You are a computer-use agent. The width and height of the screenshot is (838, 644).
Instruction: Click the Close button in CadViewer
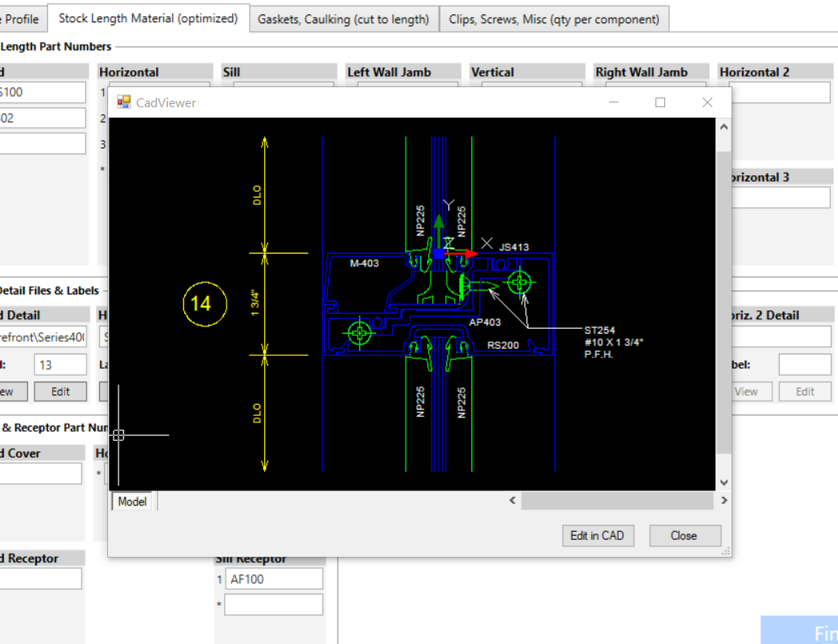click(684, 535)
